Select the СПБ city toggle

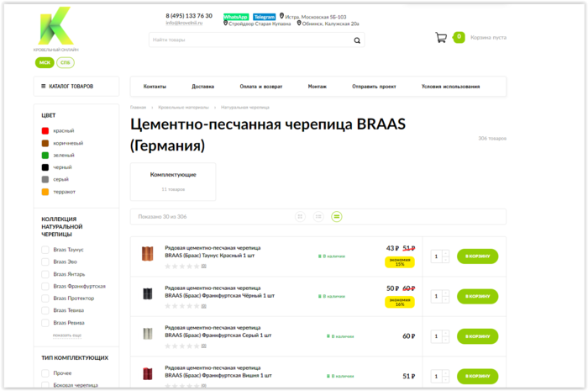[66, 63]
